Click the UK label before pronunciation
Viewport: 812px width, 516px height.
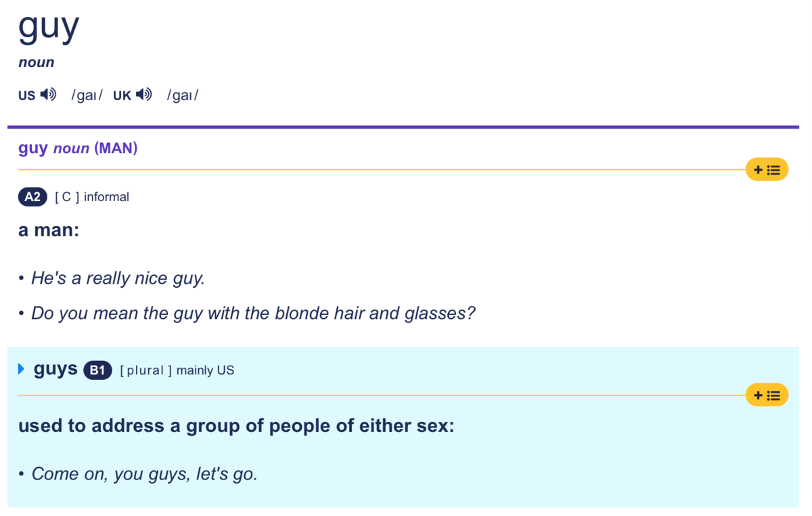(122, 95)
